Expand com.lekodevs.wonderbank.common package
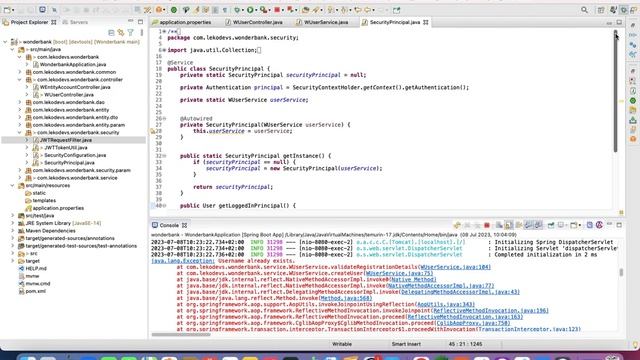The image size is (640, 360). tap(20, 72)
